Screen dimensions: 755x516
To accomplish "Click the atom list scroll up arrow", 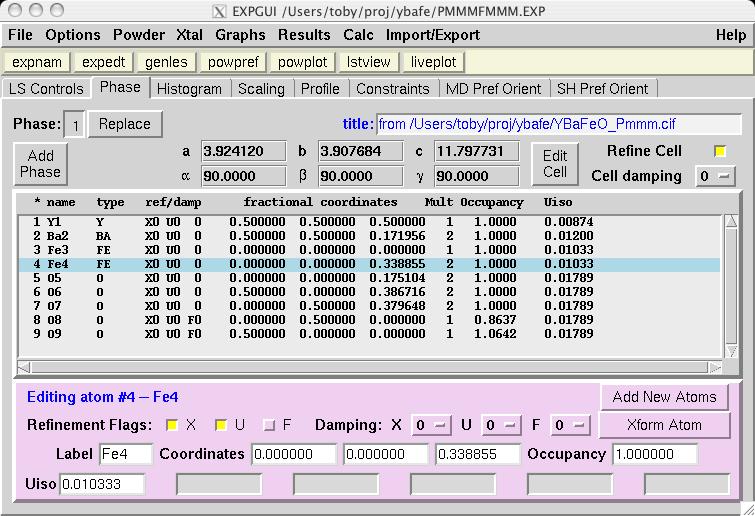I will click(x=731, y=221).
